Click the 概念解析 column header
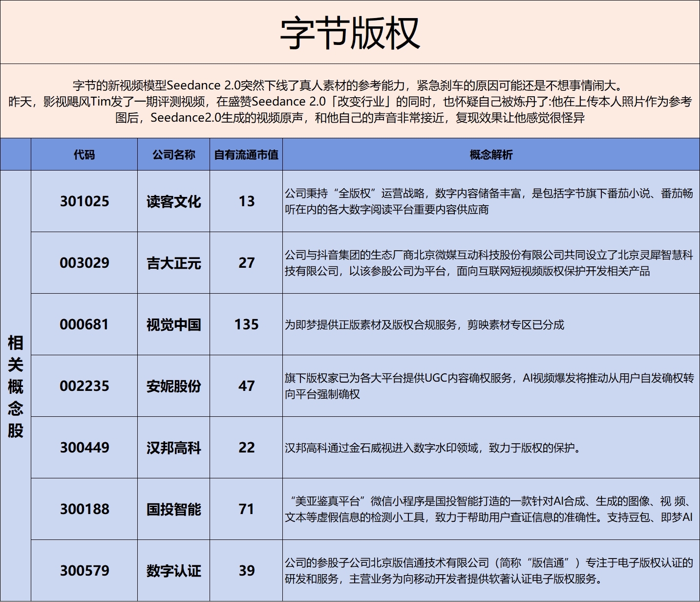700x602 pixels. coord(491,155)
